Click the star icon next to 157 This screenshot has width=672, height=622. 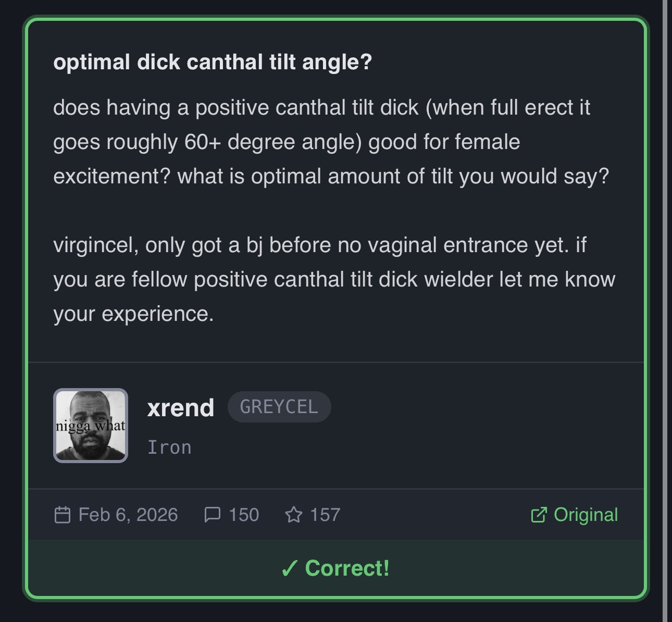point(294,515)
